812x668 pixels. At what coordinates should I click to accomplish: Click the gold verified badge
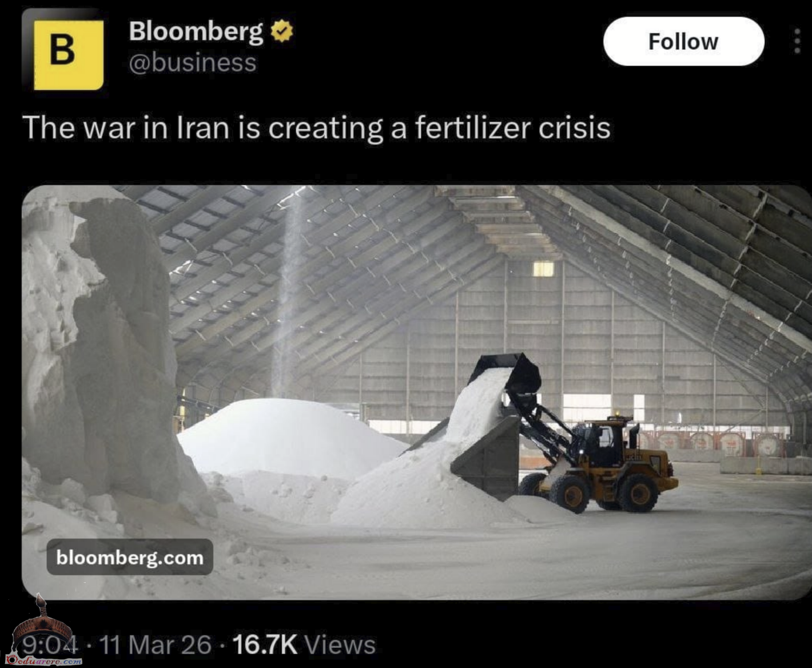click(x=281, y=31)
